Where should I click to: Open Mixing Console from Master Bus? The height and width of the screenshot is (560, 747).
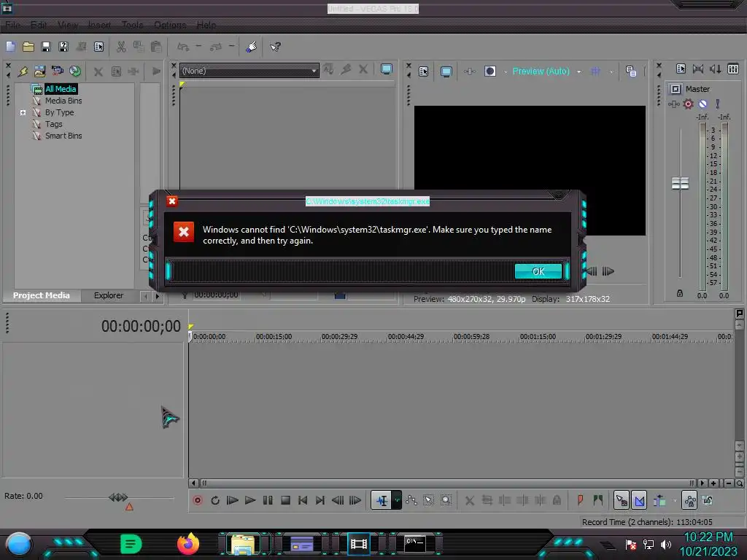(733, 69)
